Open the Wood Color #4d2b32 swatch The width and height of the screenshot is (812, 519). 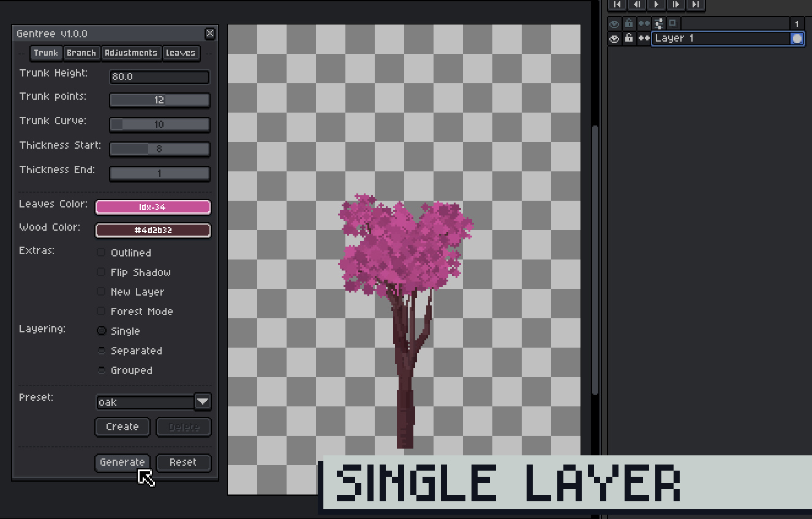[152, 231]
